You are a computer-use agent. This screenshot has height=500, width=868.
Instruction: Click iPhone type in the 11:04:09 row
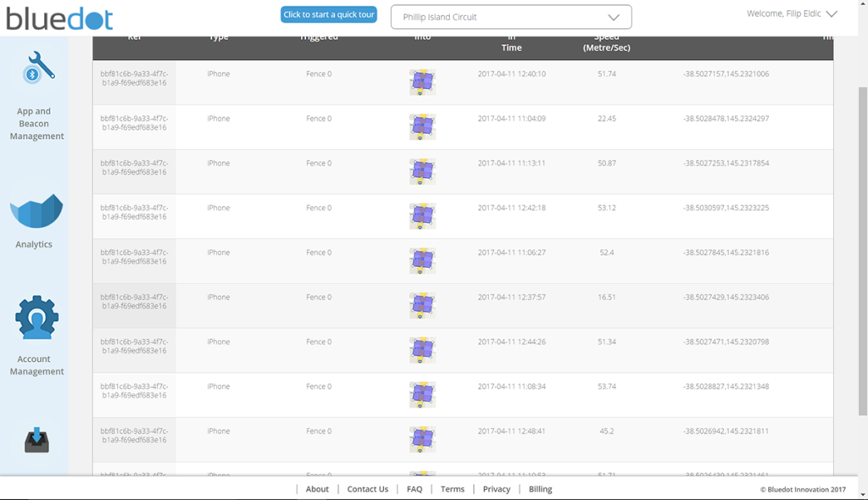point(219,119)
